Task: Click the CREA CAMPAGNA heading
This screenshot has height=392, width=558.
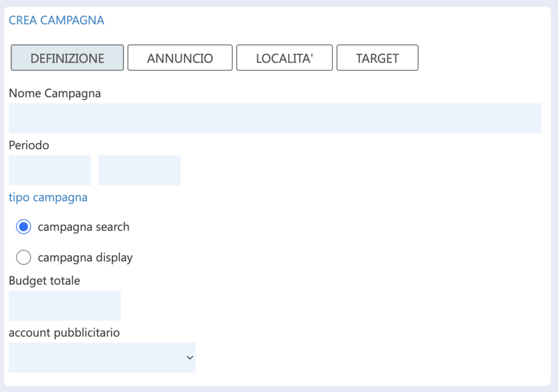Action: 56,20
